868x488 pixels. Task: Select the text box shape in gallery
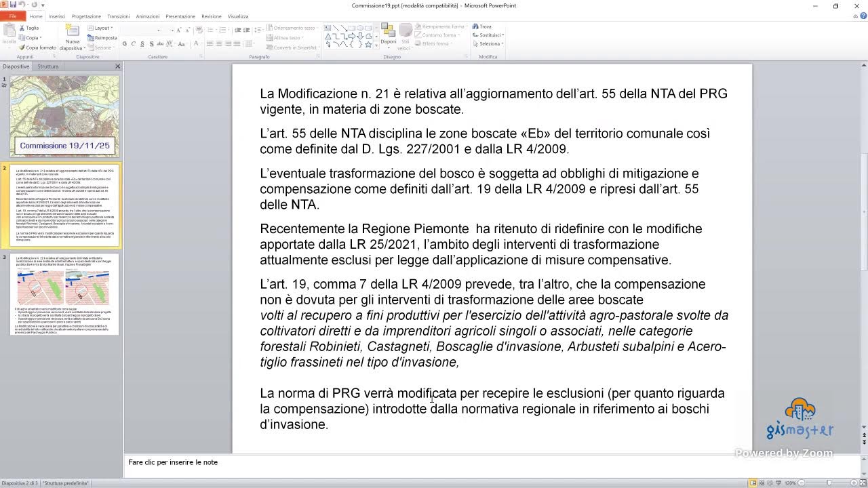click(x=328, y=28)
